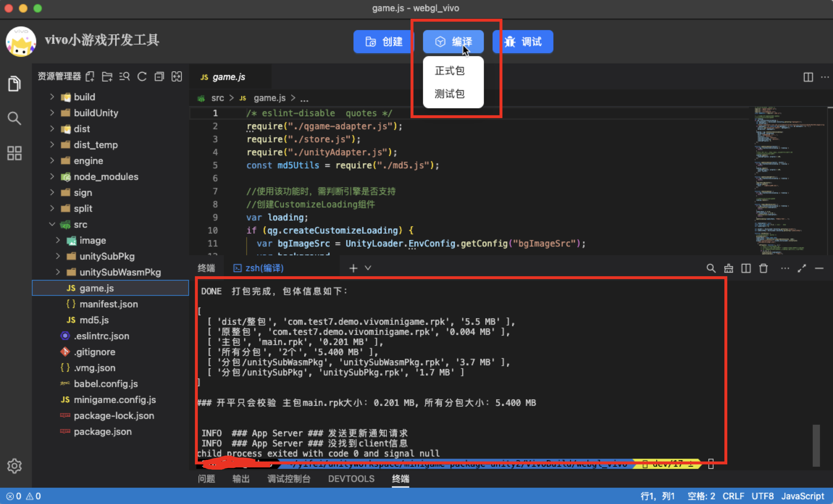833x504 pixels.
Task: Open terminal panel more actions ellipsis
Action: click(785, 268)
